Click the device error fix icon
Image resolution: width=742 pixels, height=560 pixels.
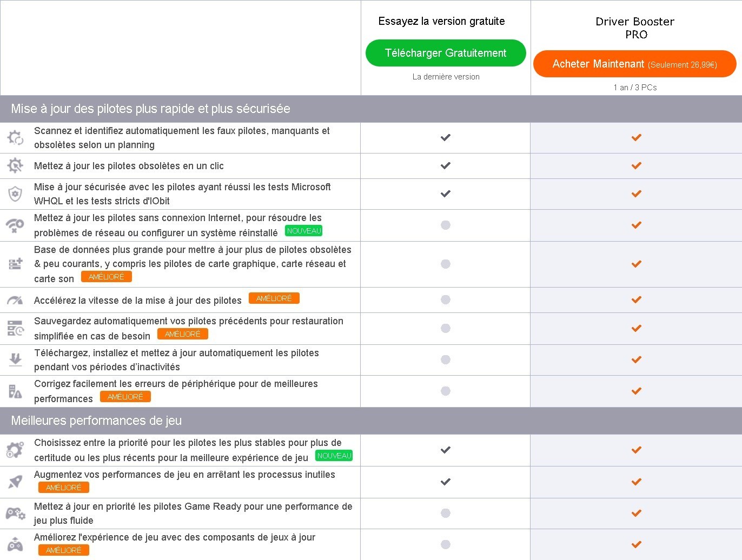click(15, 391)
